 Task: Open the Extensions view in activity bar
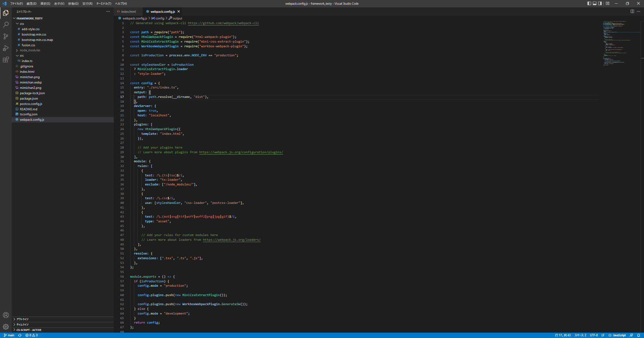point(6,60)
